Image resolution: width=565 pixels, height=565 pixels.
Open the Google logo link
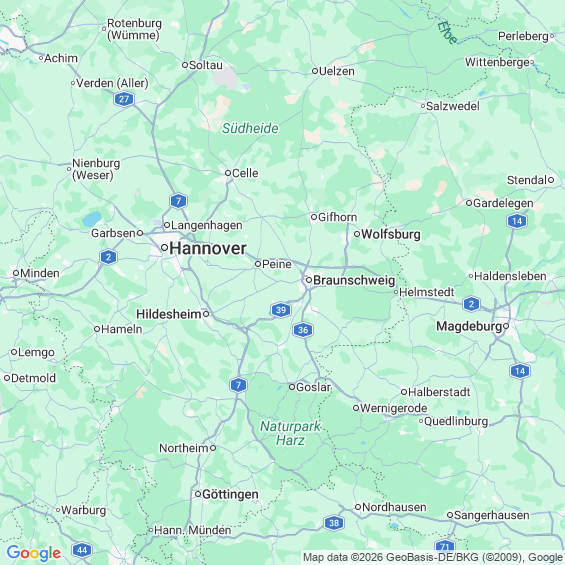pyautogui.click(x=34, y=553)
